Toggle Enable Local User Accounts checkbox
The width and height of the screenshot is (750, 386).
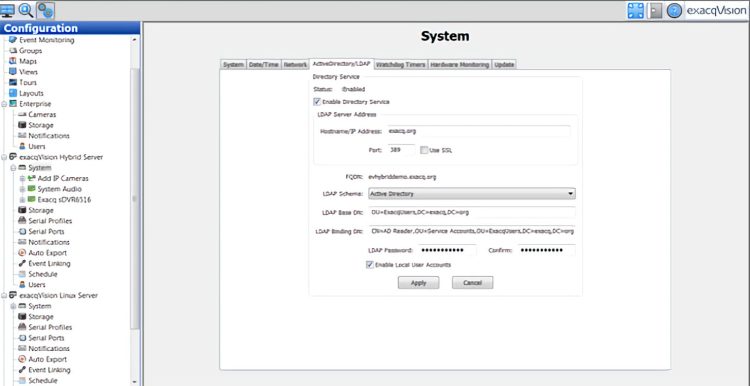tap(369, 265)
